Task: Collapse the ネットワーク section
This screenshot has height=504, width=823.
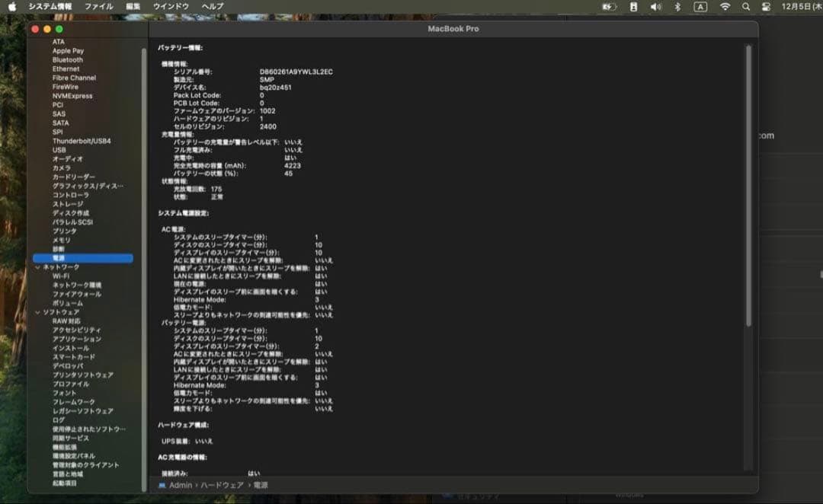Action: tap(37, 267)
